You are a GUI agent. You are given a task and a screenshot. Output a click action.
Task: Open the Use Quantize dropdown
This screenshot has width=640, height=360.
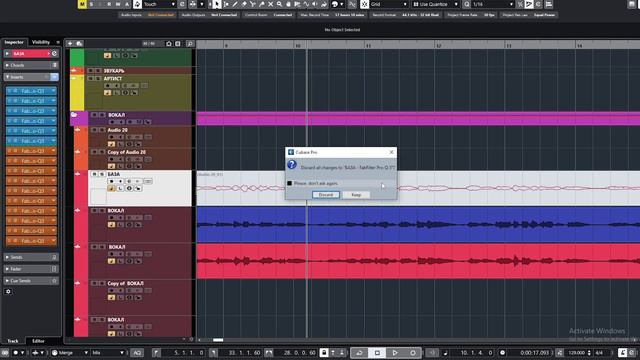435,4
